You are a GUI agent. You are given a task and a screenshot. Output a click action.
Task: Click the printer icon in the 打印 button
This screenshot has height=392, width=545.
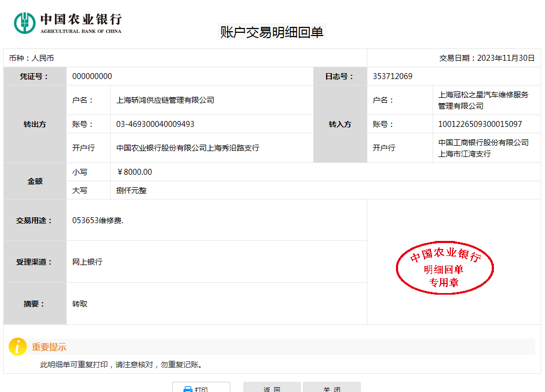point(188,389)
